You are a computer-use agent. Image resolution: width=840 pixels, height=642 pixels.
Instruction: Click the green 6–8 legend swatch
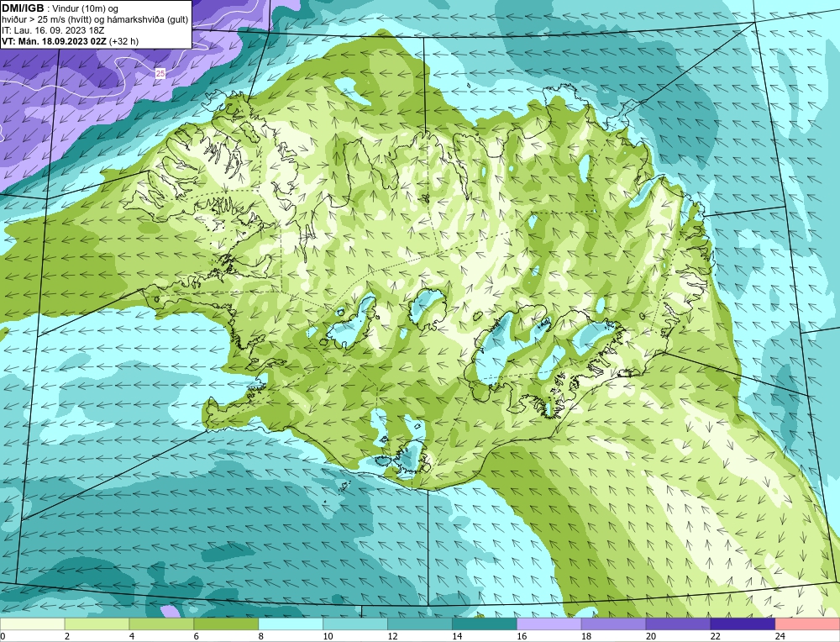click(x=226, y=624)
